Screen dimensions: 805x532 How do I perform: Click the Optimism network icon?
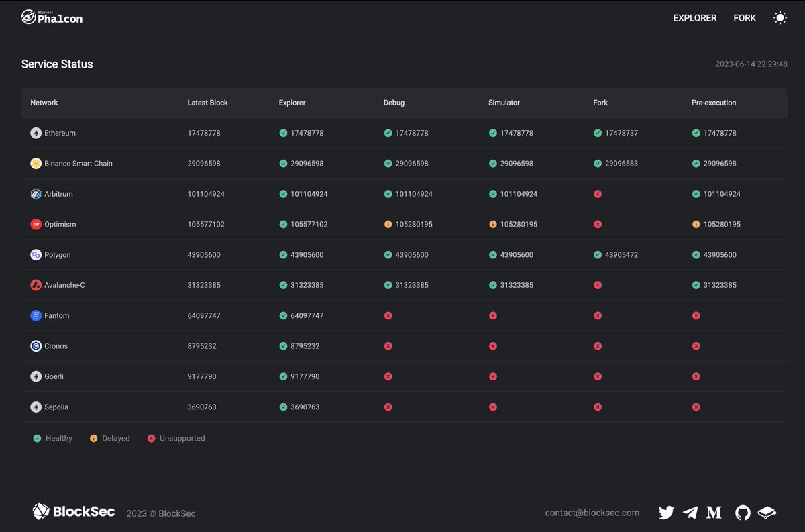click(36, 224)
